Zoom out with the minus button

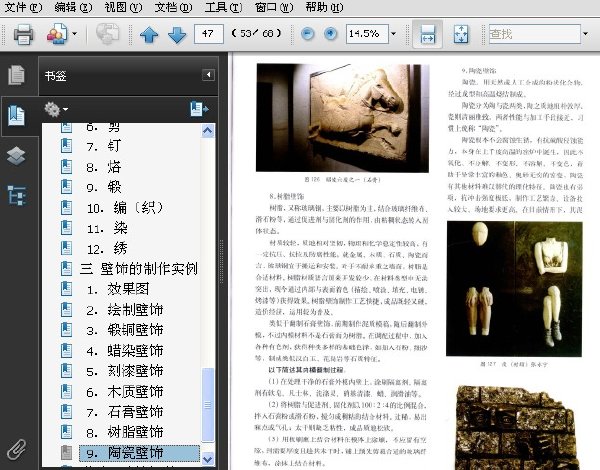coord(307,34)
